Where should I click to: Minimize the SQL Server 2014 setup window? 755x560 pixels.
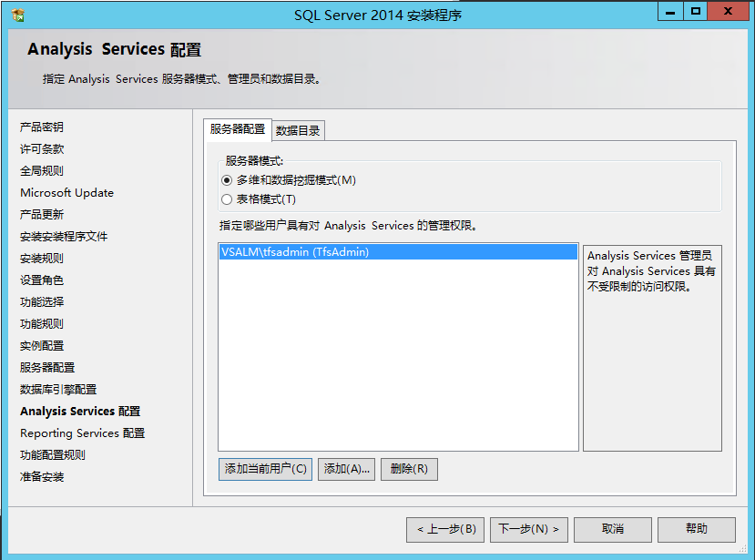(670, 12)
